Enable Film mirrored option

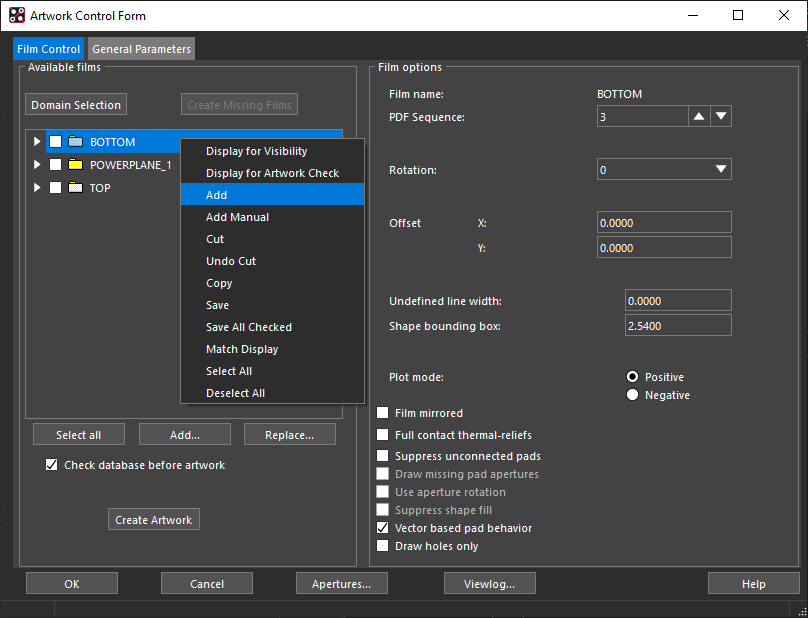382,413
